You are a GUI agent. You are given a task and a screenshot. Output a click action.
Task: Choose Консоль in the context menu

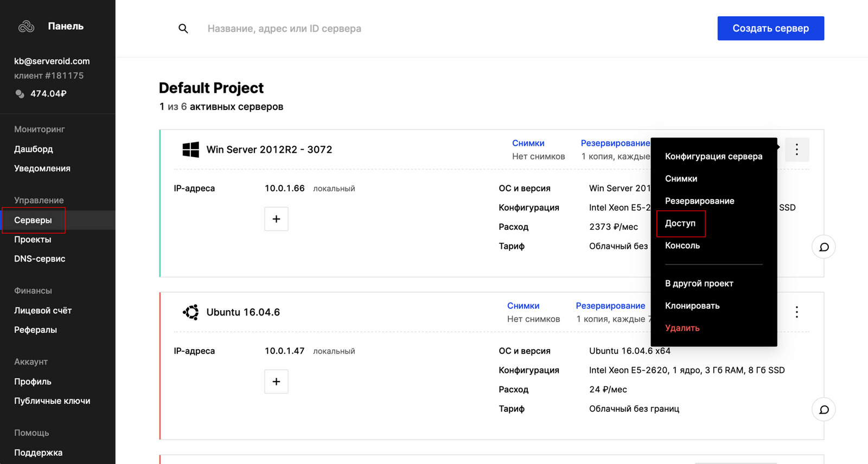[x=682, y=246]
